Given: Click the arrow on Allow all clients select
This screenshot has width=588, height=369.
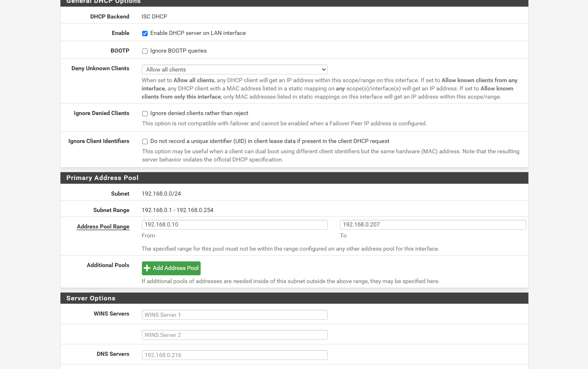Looking at the screenshot, I should point(324,69).
